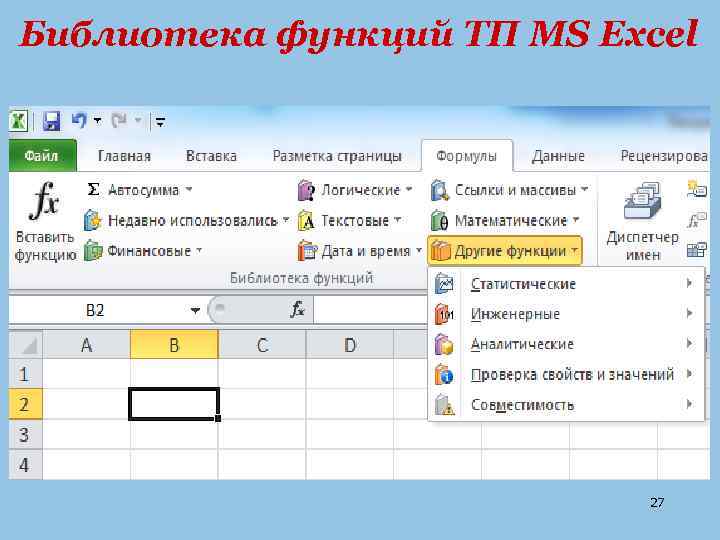
Task: Click the Вставить функцию label
Action: point(45,246)
